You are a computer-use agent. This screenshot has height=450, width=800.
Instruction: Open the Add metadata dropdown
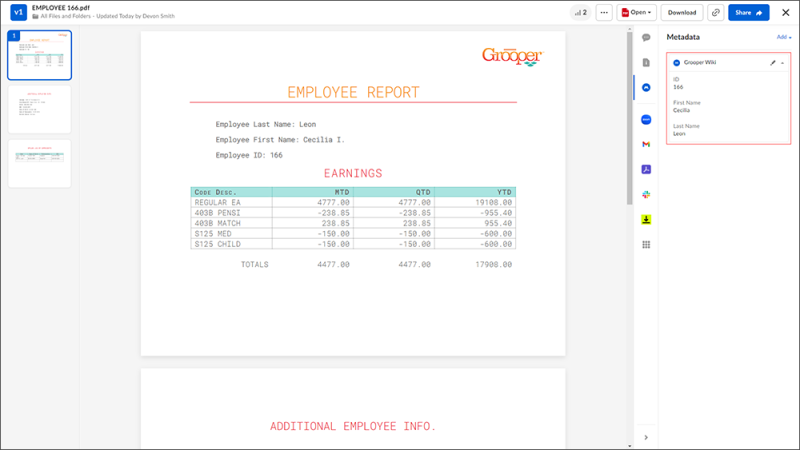click(x=784, y=37)
